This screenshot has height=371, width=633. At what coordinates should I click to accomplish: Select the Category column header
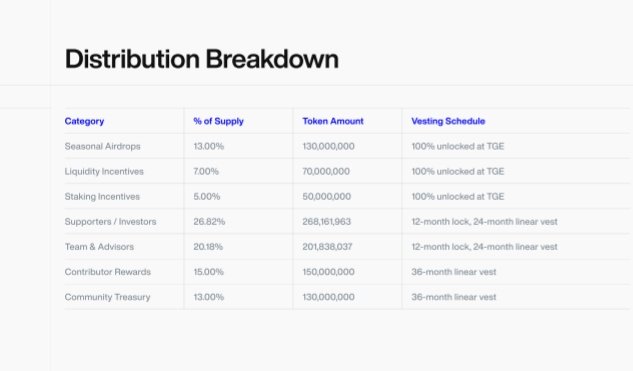pyautogui.click(x=84, y=121)
